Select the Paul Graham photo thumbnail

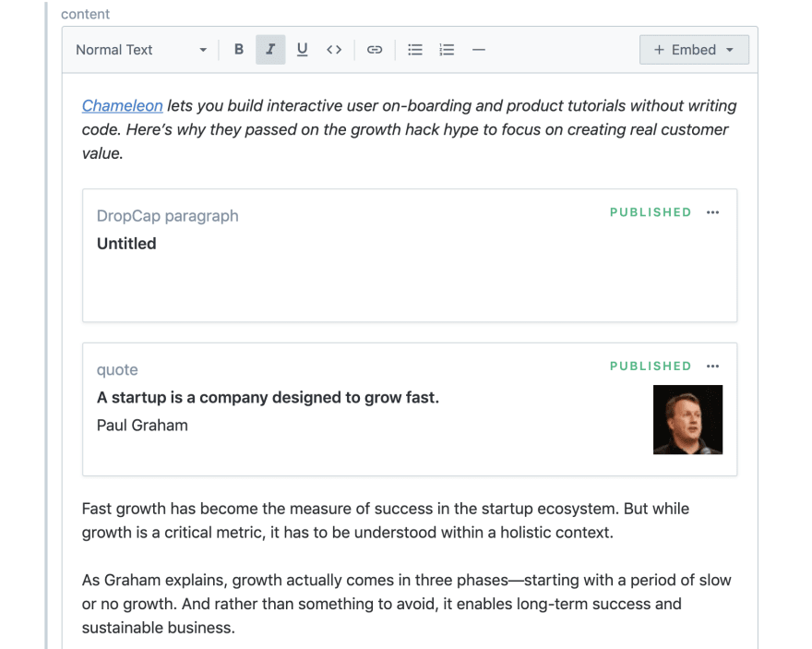pyautogui.click(x=687, y=419)
